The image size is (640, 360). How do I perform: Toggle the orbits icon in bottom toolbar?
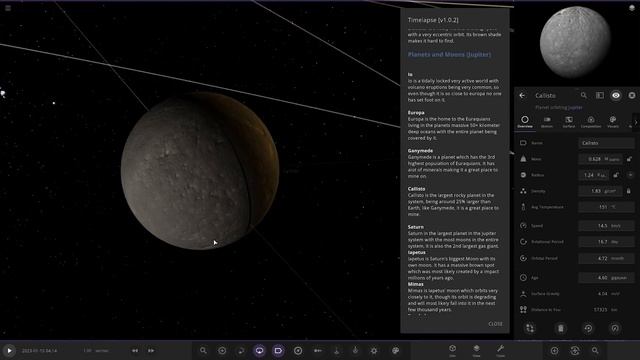pyautogui.click(x=241, y=350)
